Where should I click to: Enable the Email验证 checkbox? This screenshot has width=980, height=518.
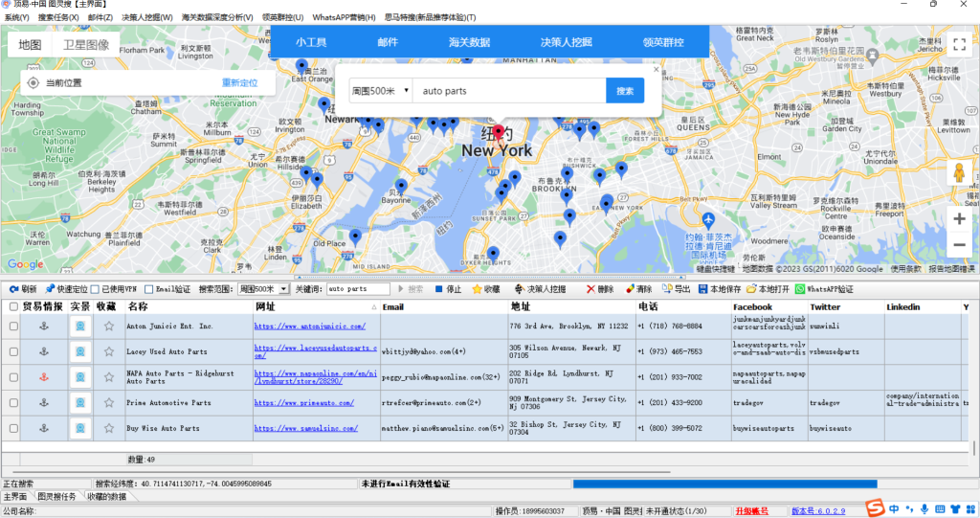[148, 288]
